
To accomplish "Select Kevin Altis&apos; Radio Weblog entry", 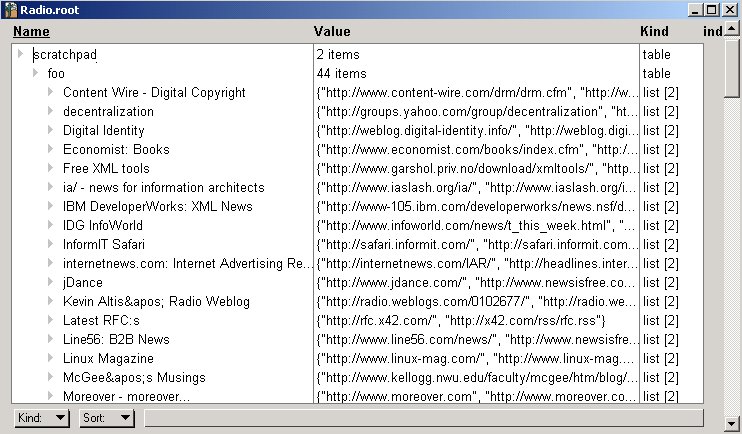I will 156,301.
